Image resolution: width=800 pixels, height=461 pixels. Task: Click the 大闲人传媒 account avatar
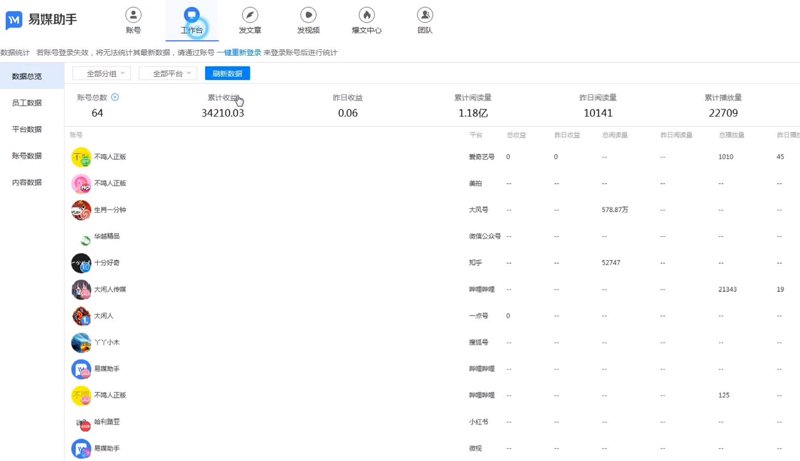click(81, 290)
